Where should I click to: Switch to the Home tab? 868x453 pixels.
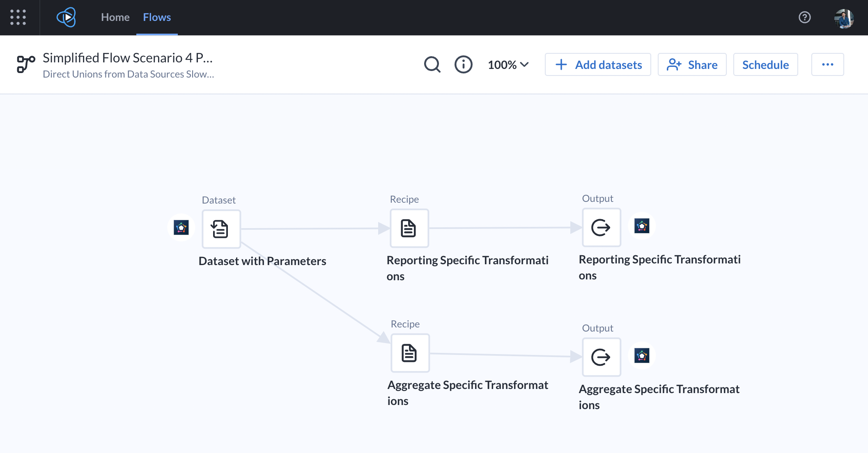click(115, 17)
